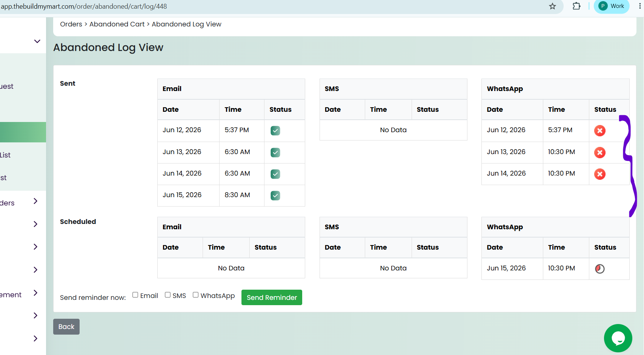The image size is (644, 355).
Task: Click the browser address bar URL
Action: pos(84,6)
